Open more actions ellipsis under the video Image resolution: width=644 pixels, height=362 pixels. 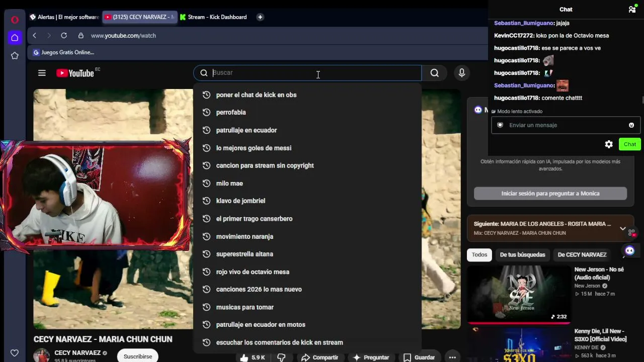(x=452, y=357)
